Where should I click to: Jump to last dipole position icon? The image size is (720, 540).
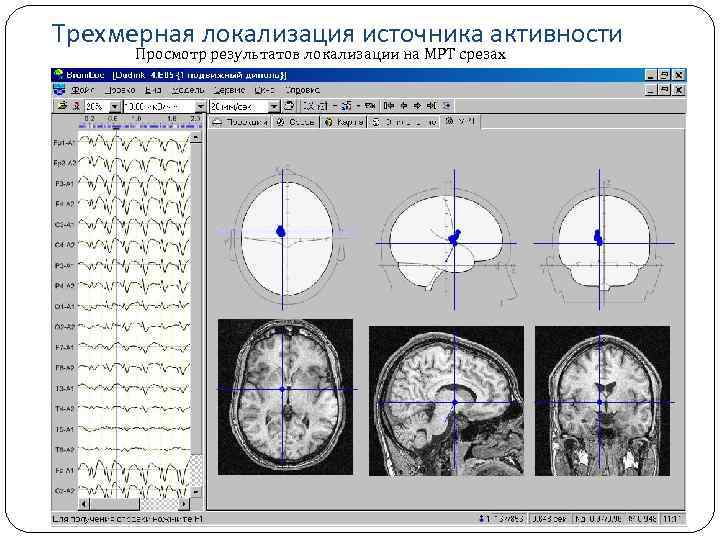point(432,106)
